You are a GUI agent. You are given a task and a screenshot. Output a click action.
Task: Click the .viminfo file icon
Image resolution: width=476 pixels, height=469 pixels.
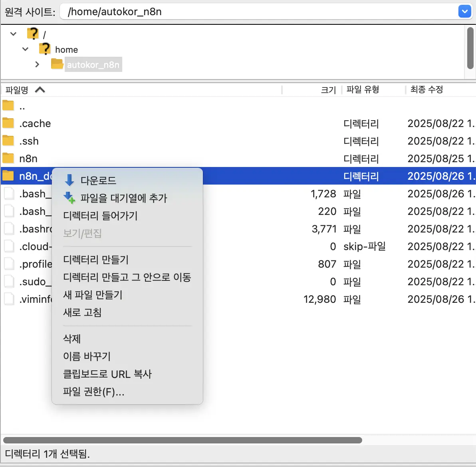pyautogui.click(x=9, y=298)
